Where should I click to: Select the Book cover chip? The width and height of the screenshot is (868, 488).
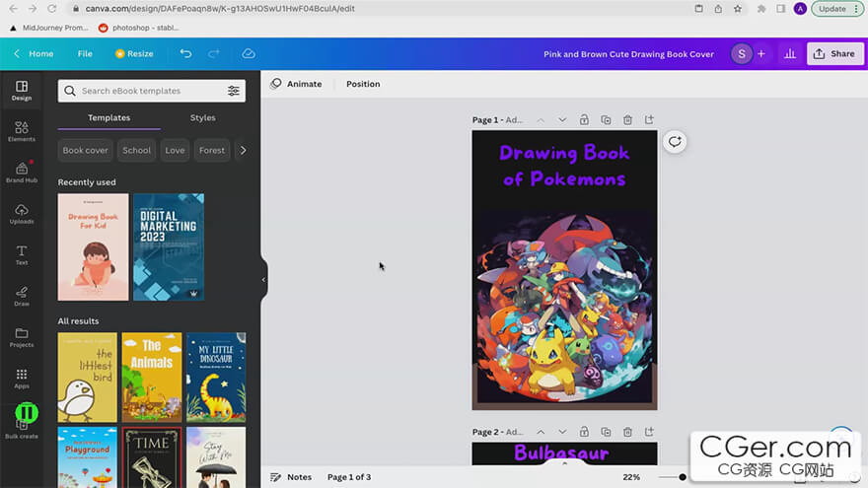click(85, 150)
